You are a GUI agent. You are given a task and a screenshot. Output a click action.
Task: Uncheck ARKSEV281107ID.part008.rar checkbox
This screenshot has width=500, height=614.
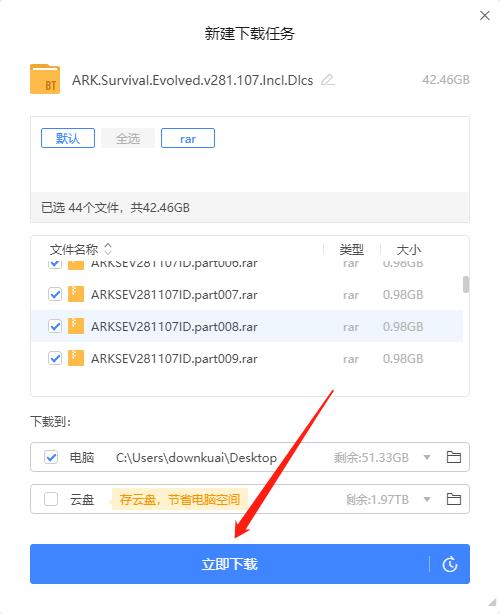click(55, 326)
